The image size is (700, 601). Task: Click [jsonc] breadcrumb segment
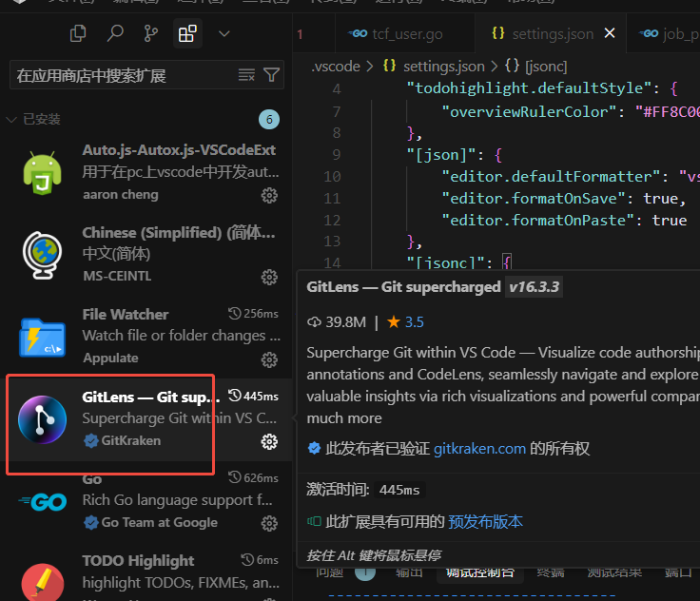coord(546,67)
